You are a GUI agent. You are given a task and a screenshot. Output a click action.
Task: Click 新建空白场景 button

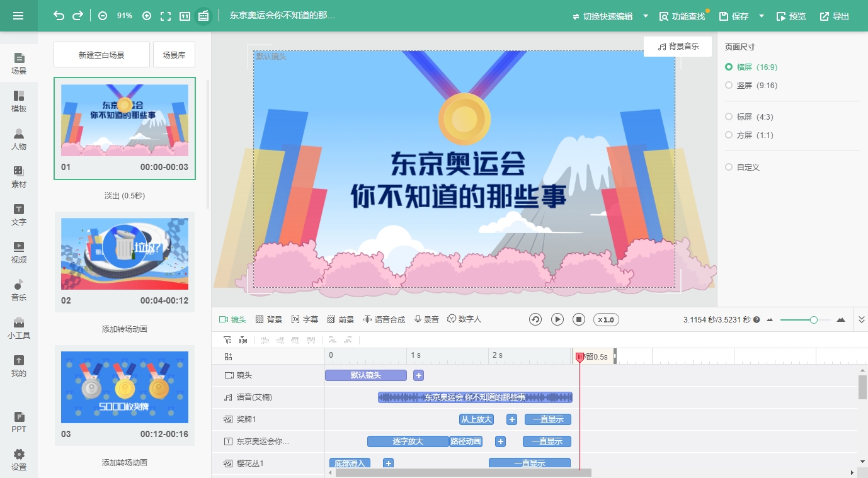pyautogui.click(x=101, y=55)
